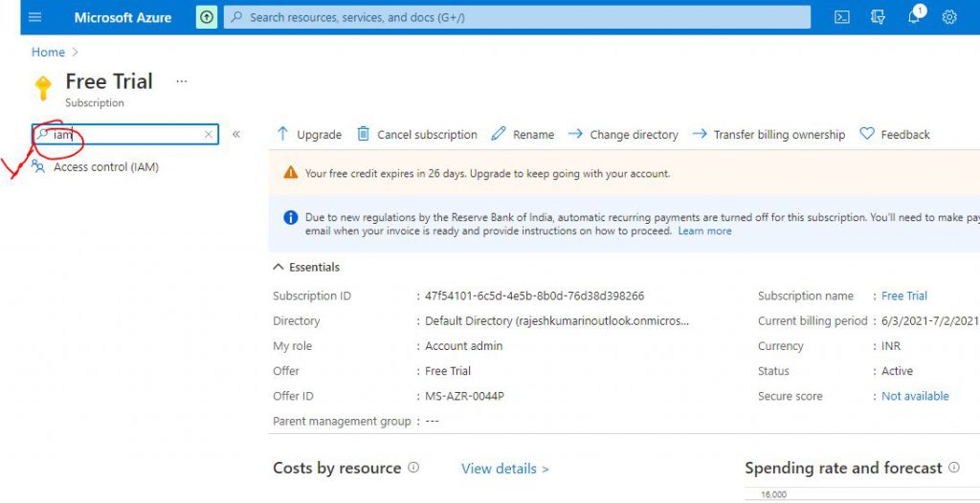
Task: Click the Home breadcrumb link
Action: click(48, 53)
